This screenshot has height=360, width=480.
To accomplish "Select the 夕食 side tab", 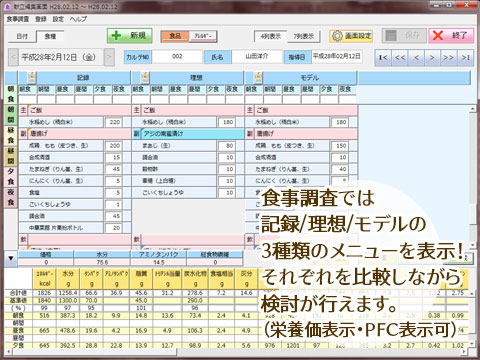I will tap(11, 177).
